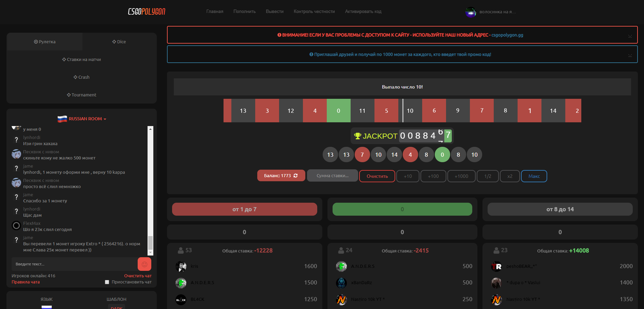Click the red 4 circle in roll history
This screenshot has height=309, width=644.
pyautogui.click(x=410, y=155)
